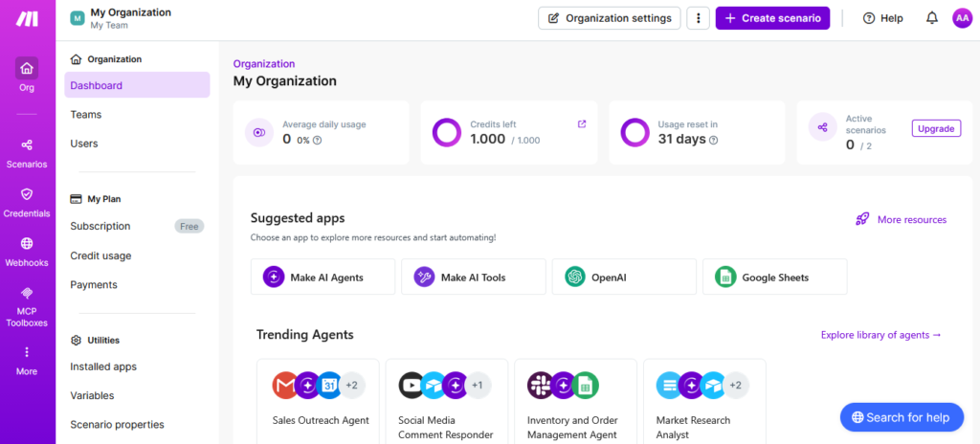980x444 pixels.
Task: Open the three-dot organization options menu
Action: click(699, 18)
